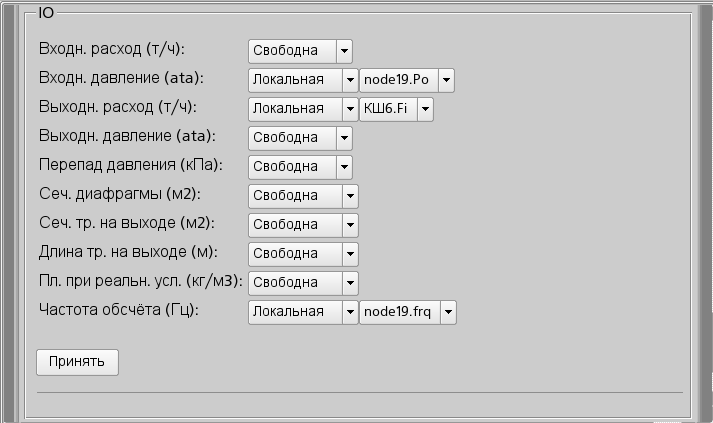Expand the node19.frq parameter dropdown arrow
This screenshot has width=713, height=423.
[448, 312]
